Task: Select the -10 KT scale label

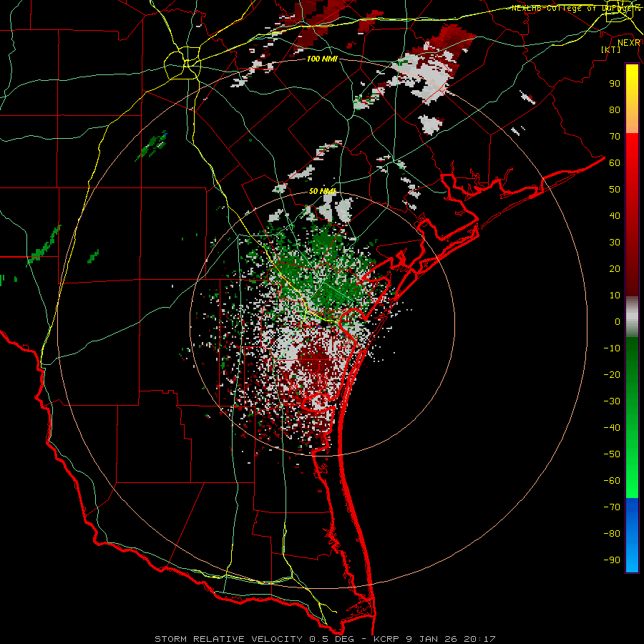Action: (612, 348)
